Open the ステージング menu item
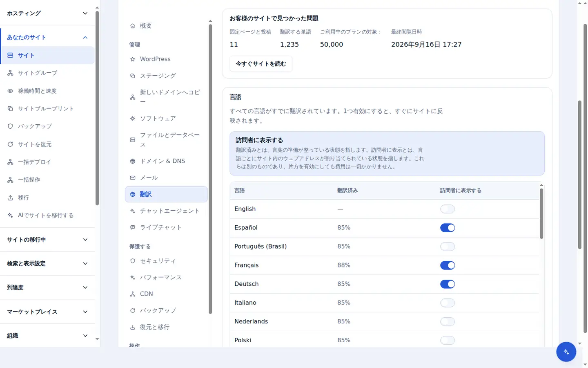This screenshot has width=588, height=368. tap(166, 76)
